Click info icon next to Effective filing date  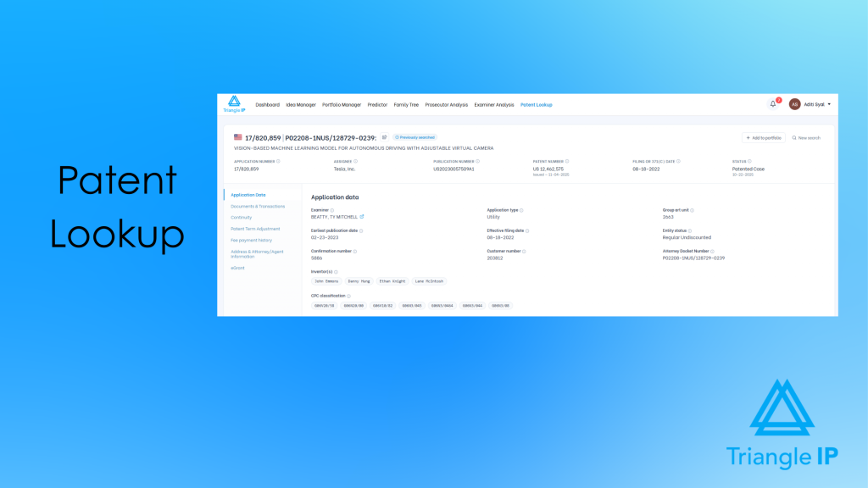pyautogui.click(x=527, y=230)
